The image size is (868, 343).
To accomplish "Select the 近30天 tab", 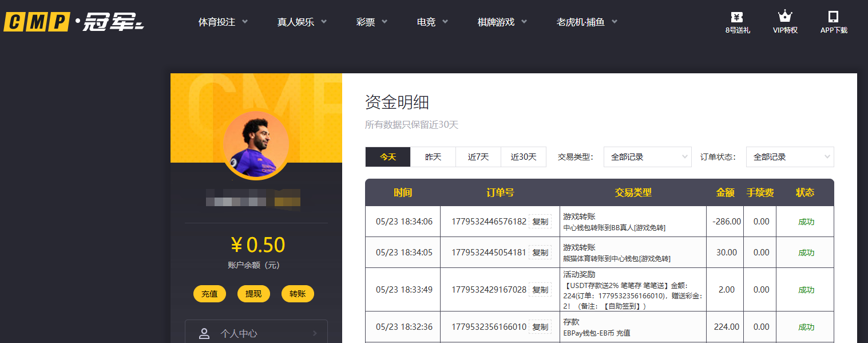I will (x=524, y=157).
